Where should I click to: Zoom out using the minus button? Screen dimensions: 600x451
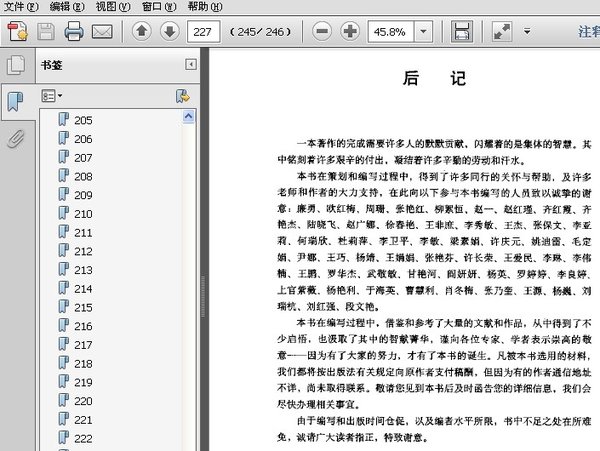pyautogui.click(x=322, y=32)
